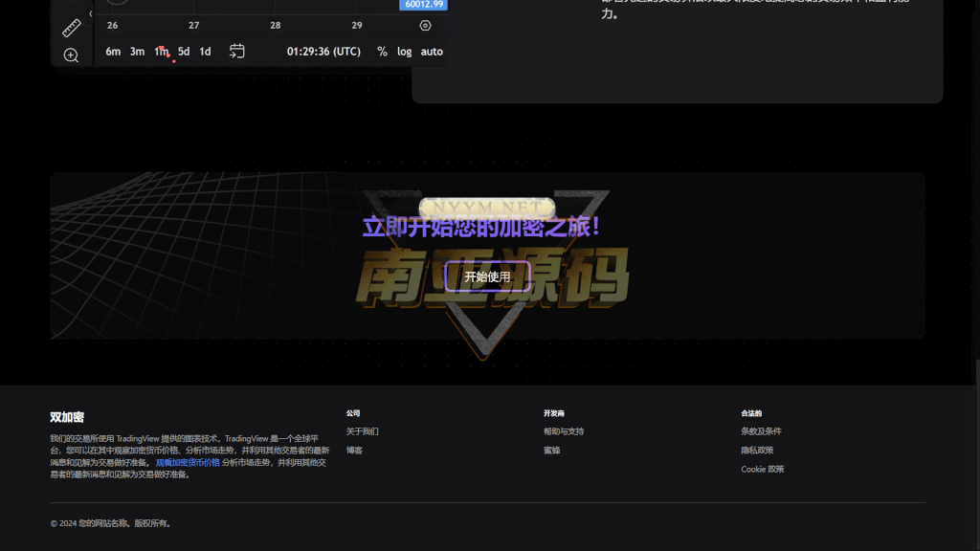
Task: Select the 1d time range
Action: (x=205, y=52)
